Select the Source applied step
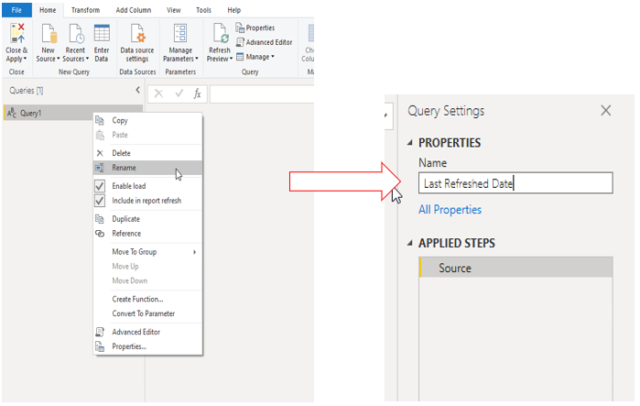 455,268
